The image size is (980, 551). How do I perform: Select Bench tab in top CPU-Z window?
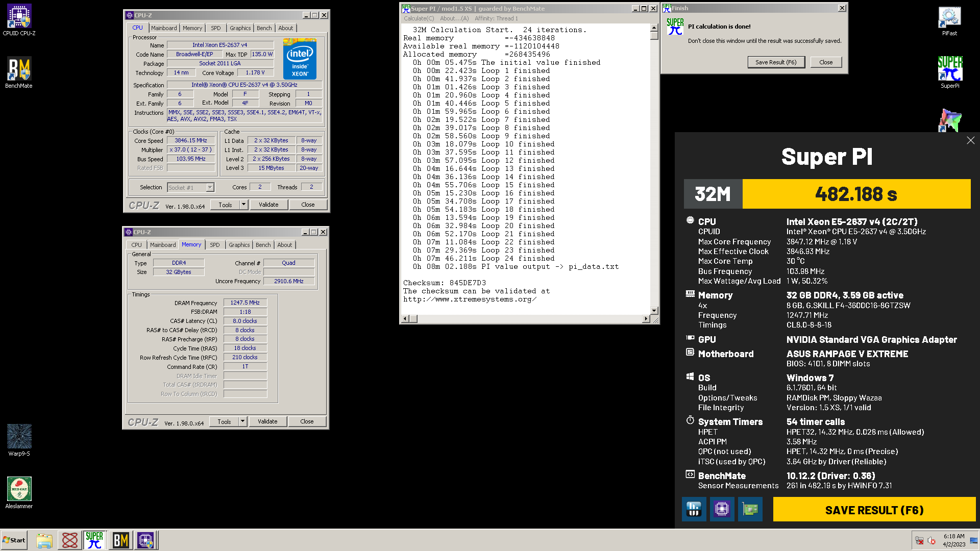[x=264, y=28]
